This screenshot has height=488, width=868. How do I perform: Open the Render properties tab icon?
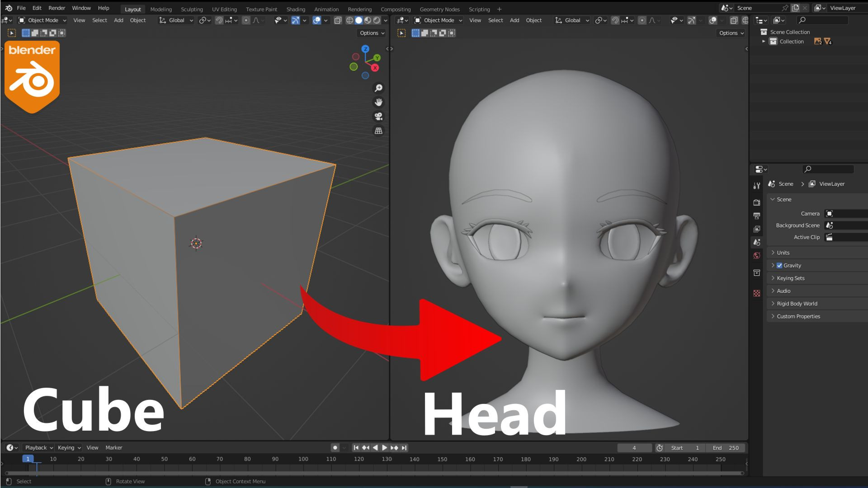point(757,202)
